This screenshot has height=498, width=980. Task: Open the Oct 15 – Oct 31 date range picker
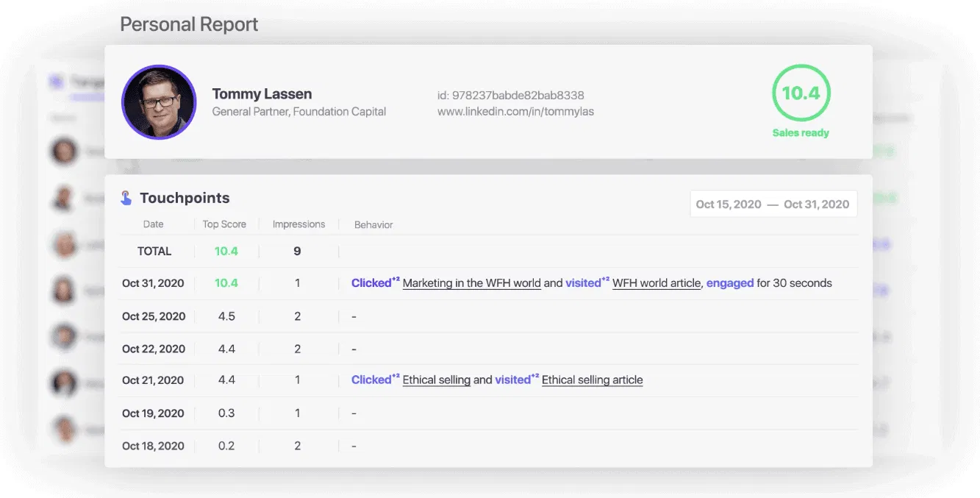coord(773,204)
